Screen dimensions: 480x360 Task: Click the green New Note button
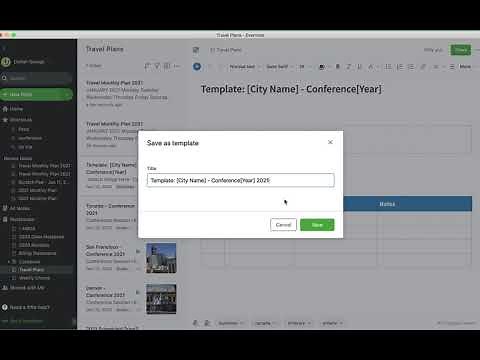tap(36, 94)
